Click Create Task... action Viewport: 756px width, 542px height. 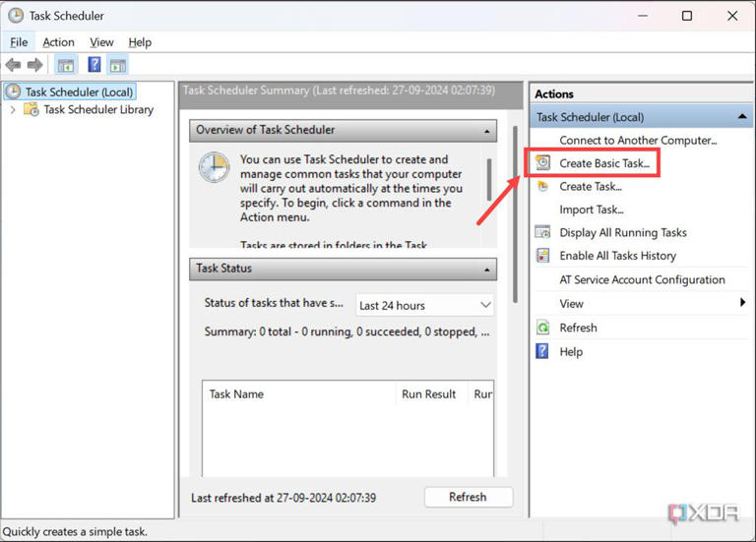coord(591,187)
